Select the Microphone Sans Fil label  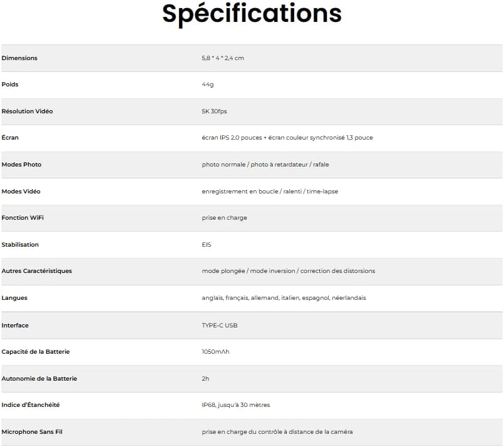(32, 432)
